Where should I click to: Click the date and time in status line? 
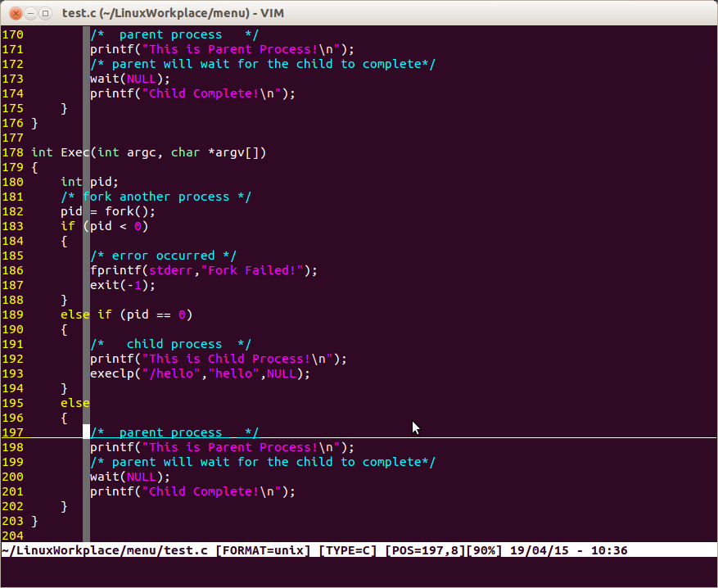click(x=568, y=550)
